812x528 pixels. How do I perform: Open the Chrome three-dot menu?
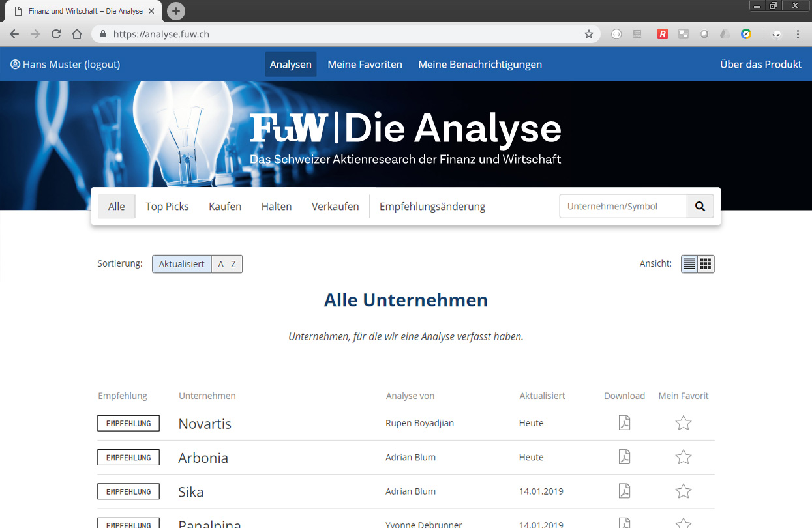tap(798, 34)
